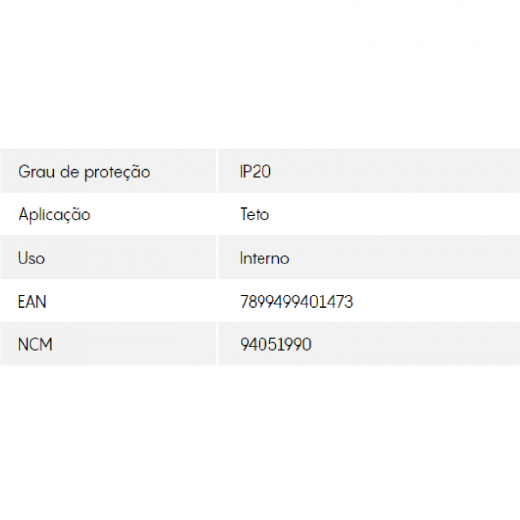The width and height of the screenshot is (520, 520).
Task: Click blank area in NCM label cell
Action: (133, 343)
